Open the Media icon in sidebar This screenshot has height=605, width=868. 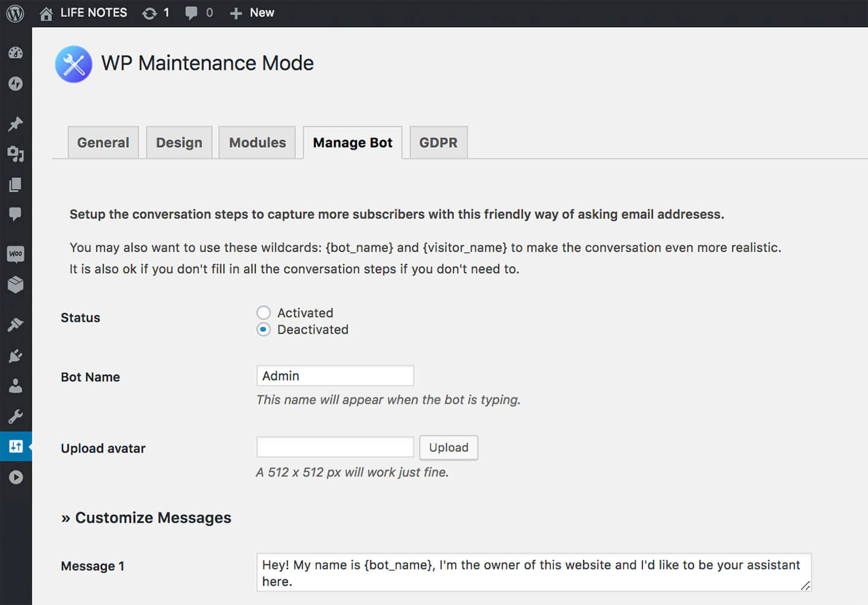pos(16,154)
